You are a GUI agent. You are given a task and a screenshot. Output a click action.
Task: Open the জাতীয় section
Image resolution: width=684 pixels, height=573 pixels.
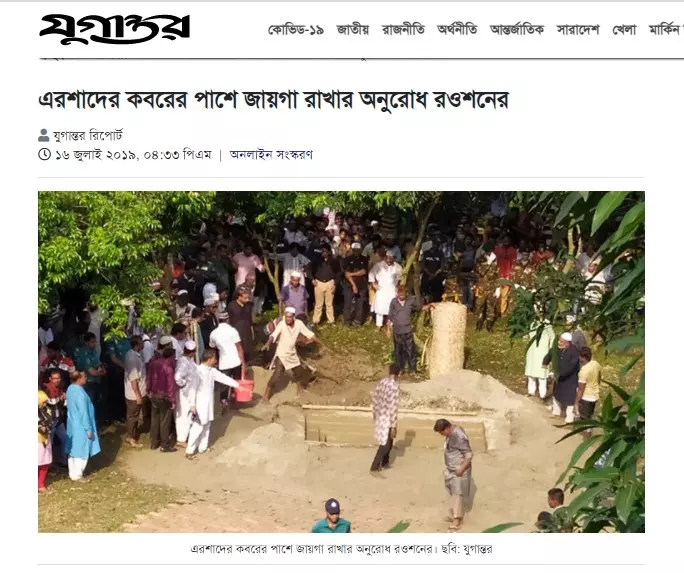pyautogui.click(x=353, y=29)
